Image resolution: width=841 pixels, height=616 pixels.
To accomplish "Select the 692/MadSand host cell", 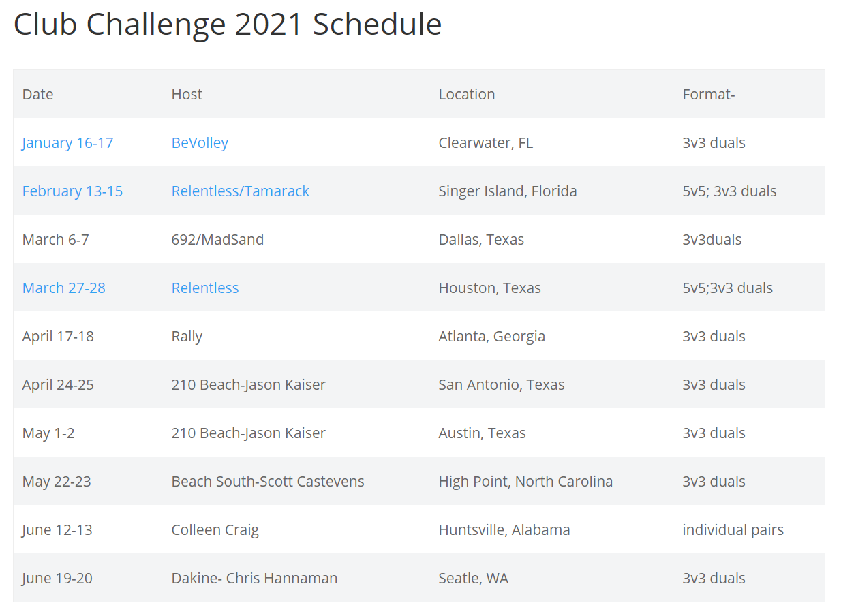I will click(x=217, y=239).
